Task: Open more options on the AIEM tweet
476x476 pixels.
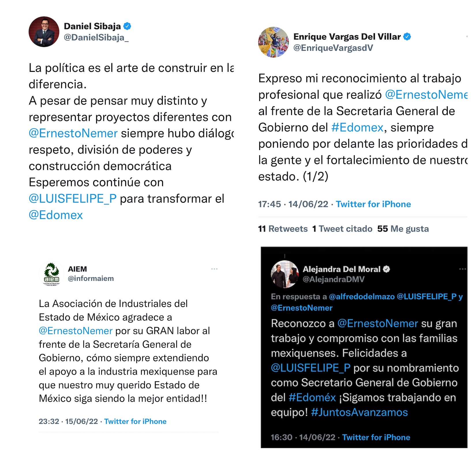Action: point(214,269)
